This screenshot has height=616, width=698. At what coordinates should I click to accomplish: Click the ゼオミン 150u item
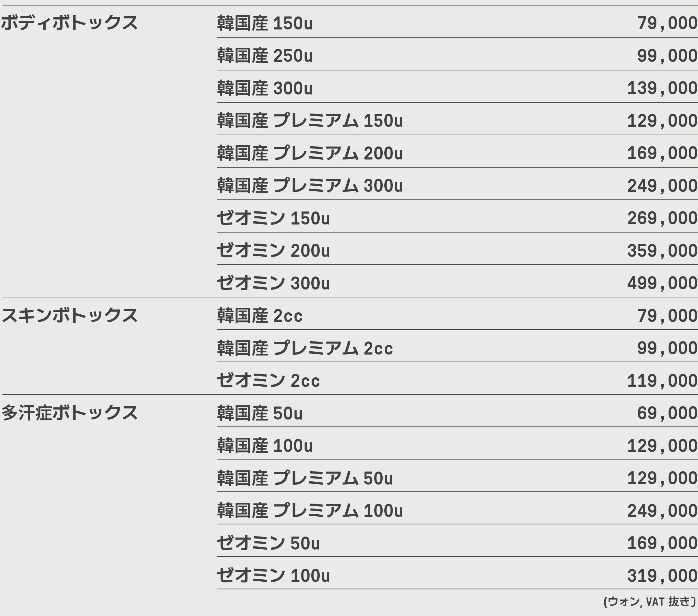click(x=273, y=218)
